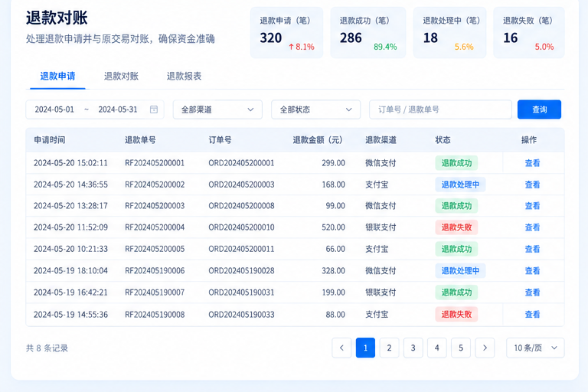Select pagination page 3

click(x=413, y=348)
